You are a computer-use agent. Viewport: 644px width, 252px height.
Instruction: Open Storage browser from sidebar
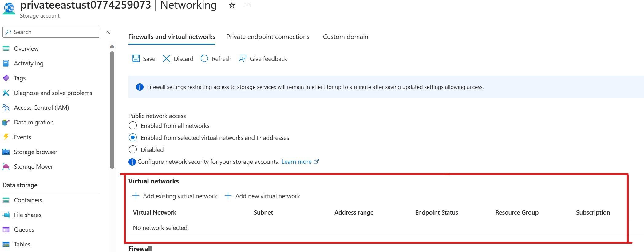[x=35, y=152]
